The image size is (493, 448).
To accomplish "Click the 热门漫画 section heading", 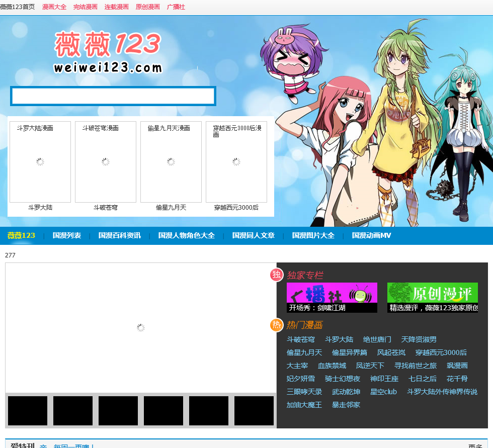I will 305,325.
